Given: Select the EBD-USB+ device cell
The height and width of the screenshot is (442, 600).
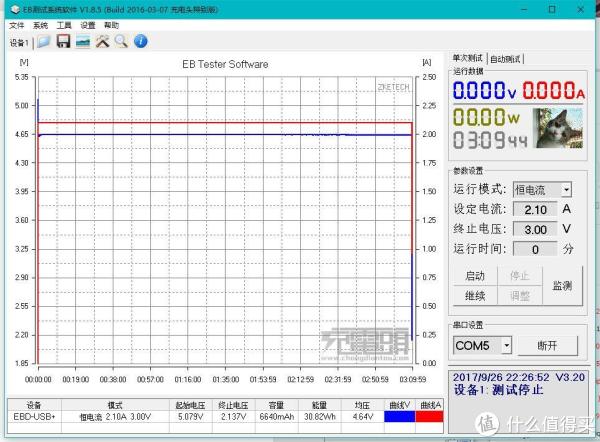Looking at the screenshot, I should (x=34, y=417).
